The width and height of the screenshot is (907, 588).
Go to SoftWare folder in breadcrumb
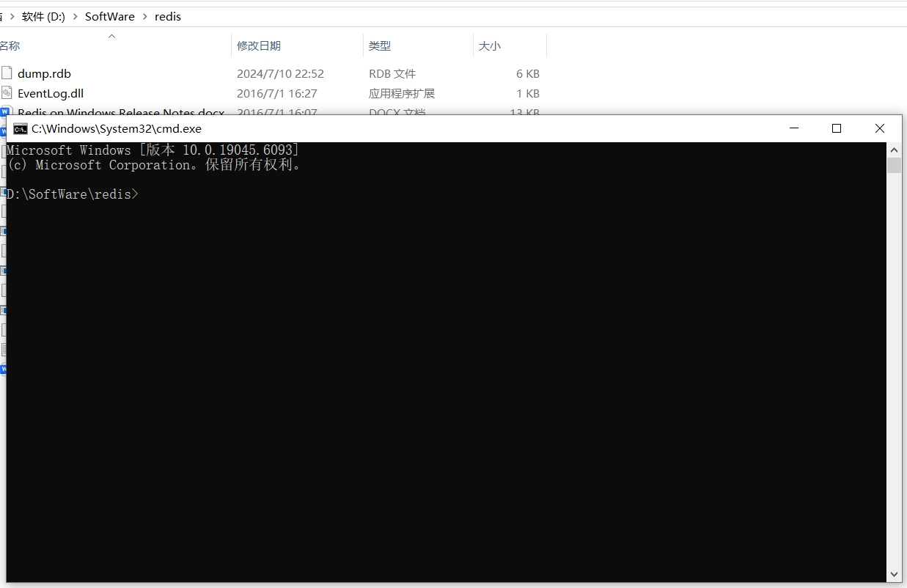pyautogui.click(x=110, y=16)
